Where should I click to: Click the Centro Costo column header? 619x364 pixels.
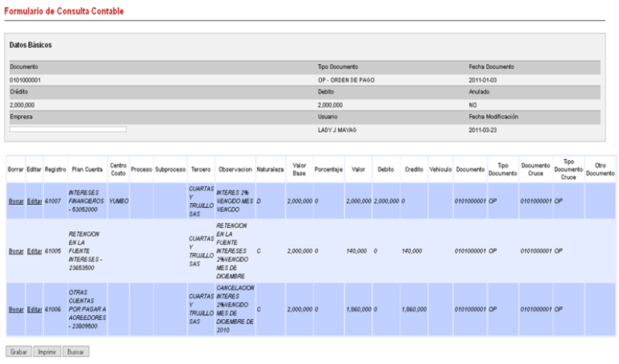click(x=118, y=168)
